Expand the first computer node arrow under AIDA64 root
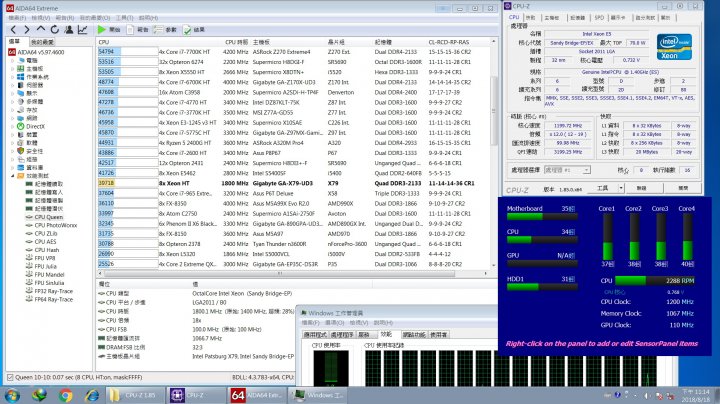The width and height of the screenshot is (720, 404). tap(12, 60)
